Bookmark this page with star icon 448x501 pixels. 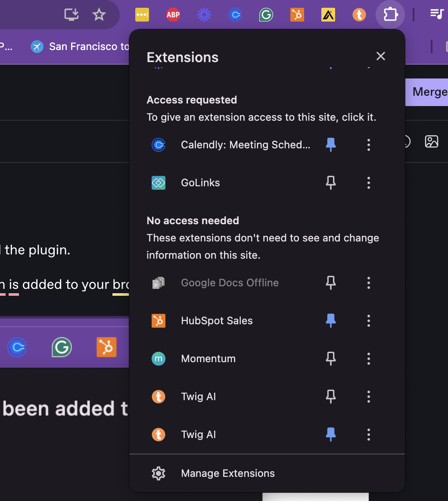point(99,15)
